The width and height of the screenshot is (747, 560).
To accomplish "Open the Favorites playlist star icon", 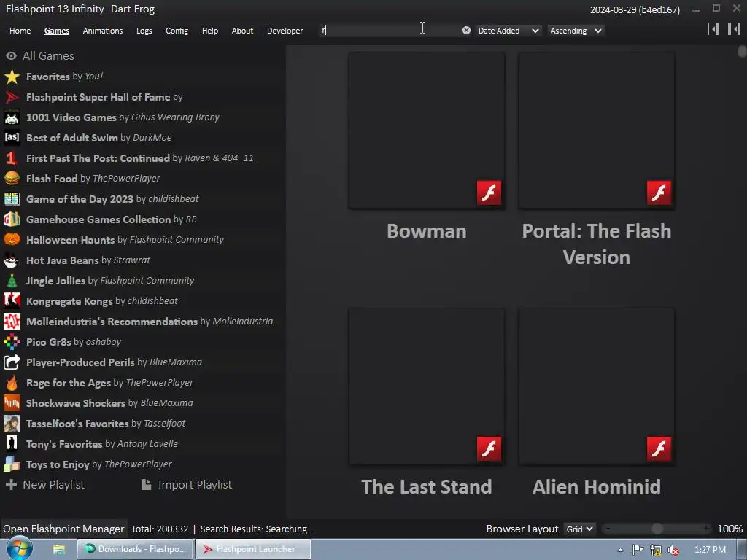I will tap(12, 77).
